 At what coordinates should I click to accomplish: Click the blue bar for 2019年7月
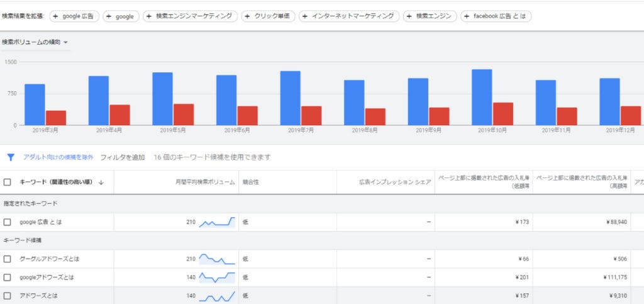click(291, 98)
